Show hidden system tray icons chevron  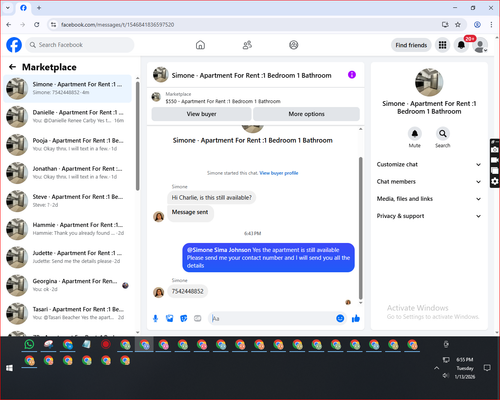[436, 368]
